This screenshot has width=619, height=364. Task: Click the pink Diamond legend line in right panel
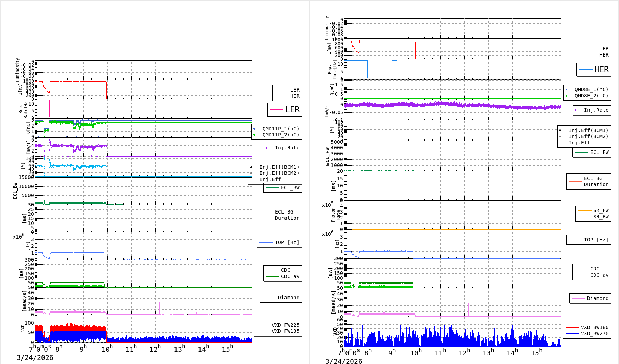[x=578, y=299]
